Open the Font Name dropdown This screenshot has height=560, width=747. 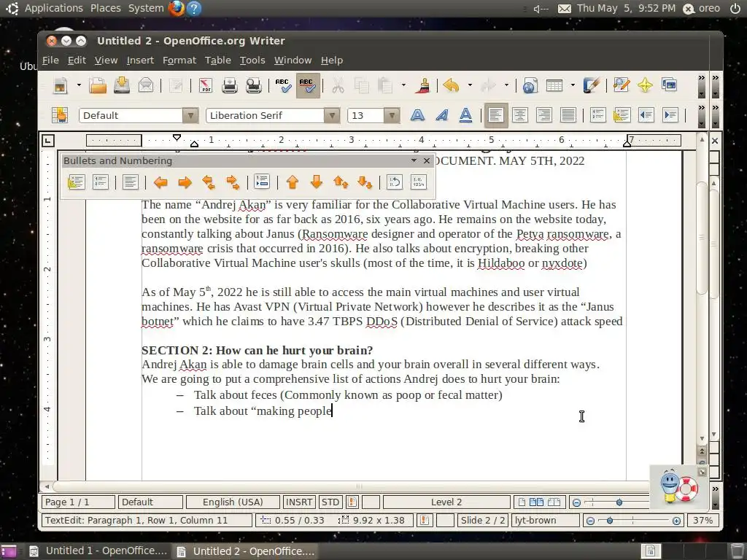click(332, 115)
